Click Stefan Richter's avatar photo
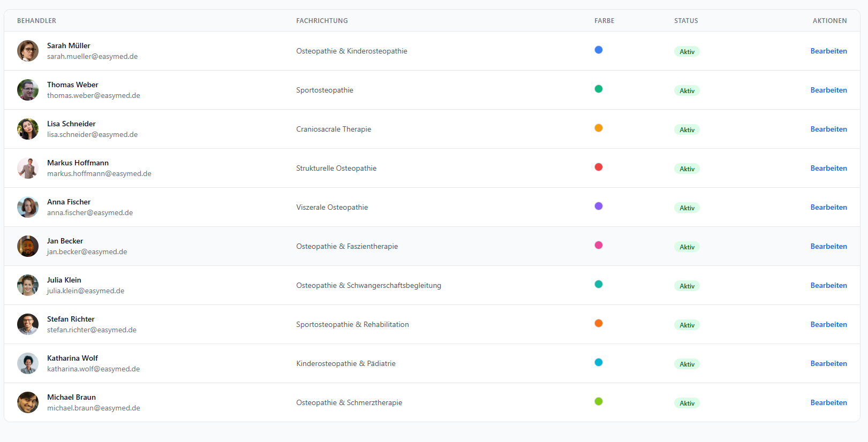This screenshot has height=442, width=868. point(28,324)
